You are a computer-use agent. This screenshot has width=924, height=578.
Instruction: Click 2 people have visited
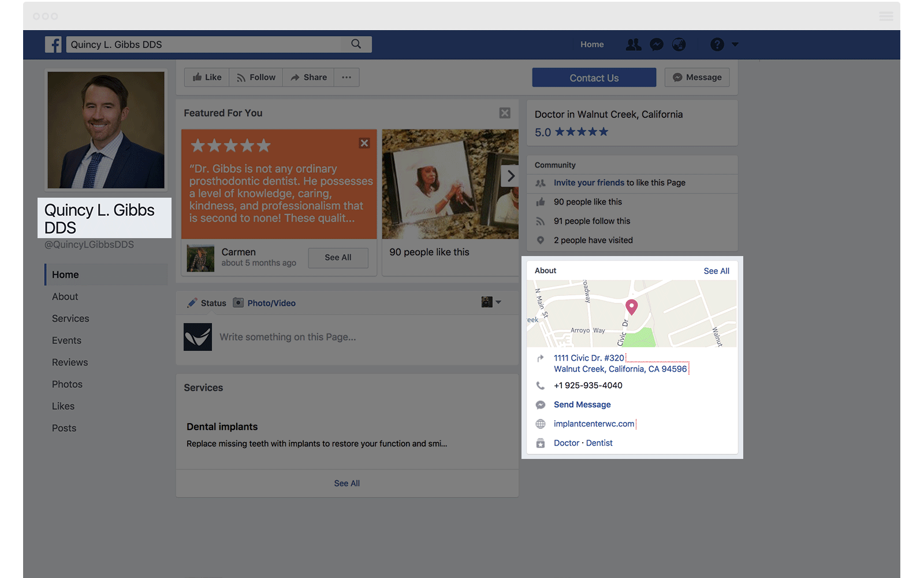593,240
